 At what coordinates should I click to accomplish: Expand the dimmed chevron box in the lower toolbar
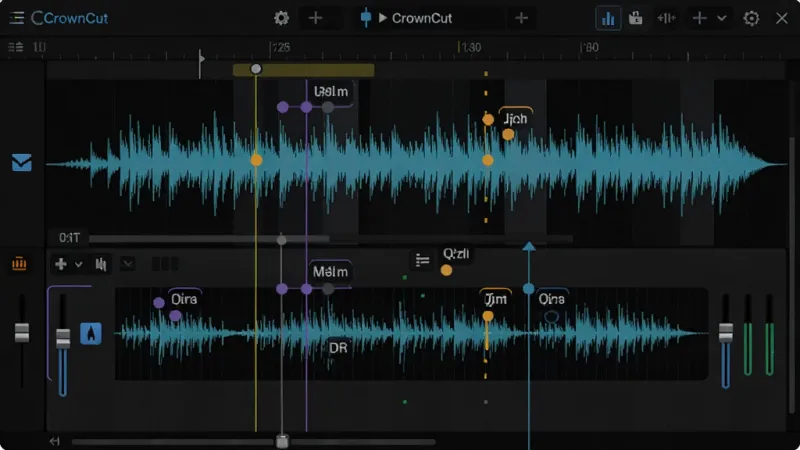coord(128,264)
